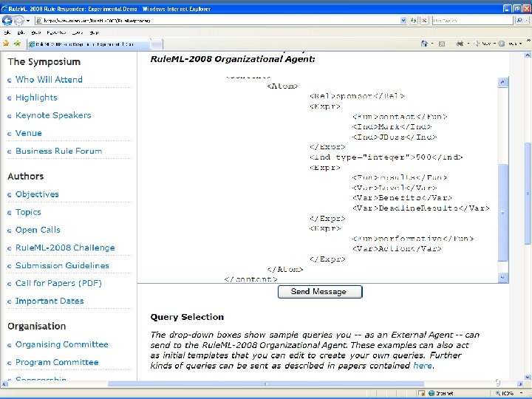Click the Home icon in command bar

click(424, 44)
